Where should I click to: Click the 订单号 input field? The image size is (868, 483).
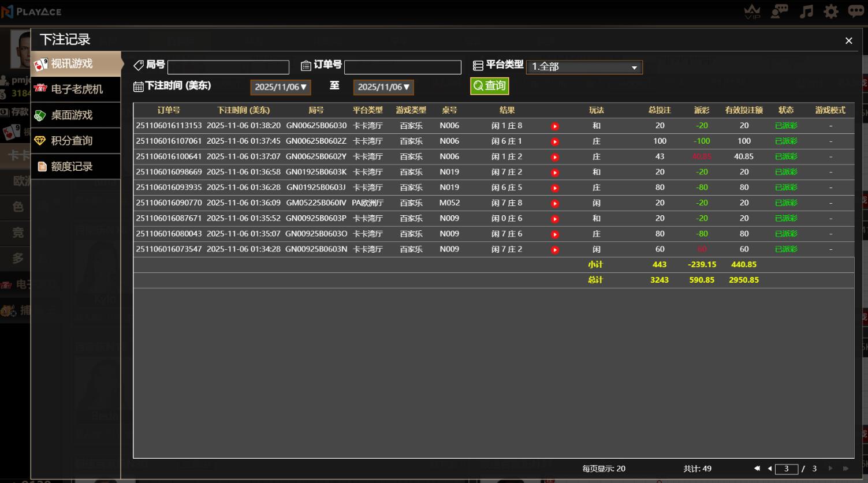[x=403, y=68]
